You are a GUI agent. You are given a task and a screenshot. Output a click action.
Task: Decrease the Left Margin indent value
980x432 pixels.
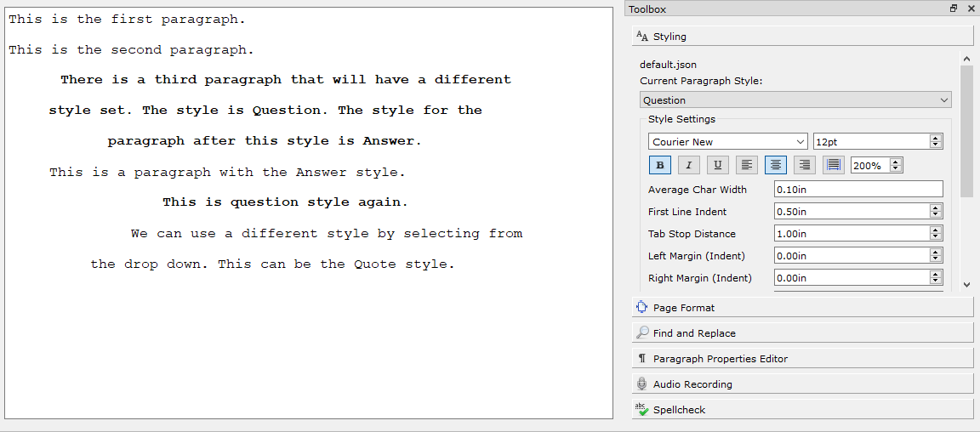(936, 259)
